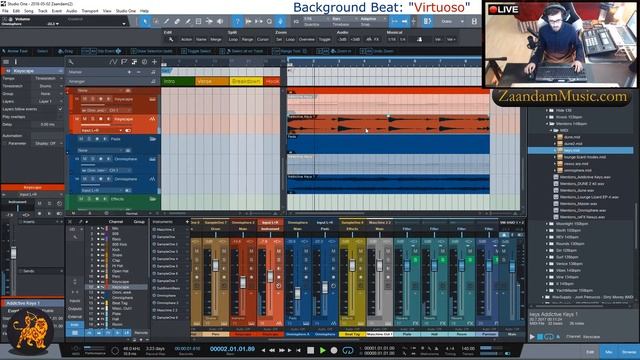Select the Eraser tool icon
The image size is (640, 360).
click(177, 21)
